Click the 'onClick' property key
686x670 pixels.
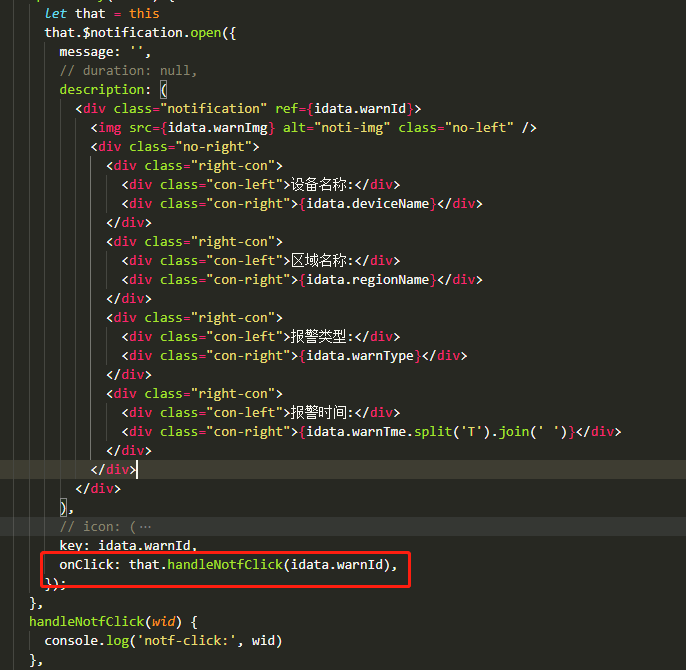86,565
